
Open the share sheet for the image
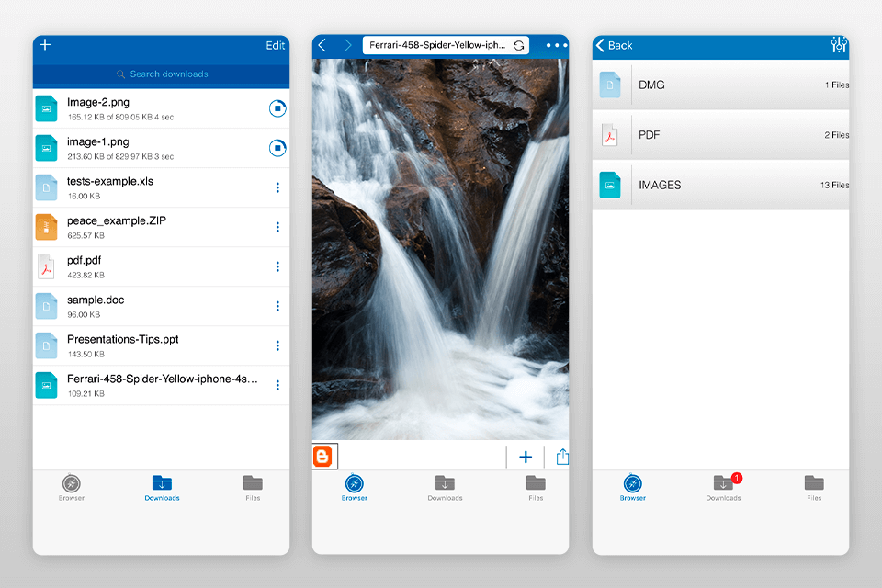pyautogui.click(x=562, y=456)
